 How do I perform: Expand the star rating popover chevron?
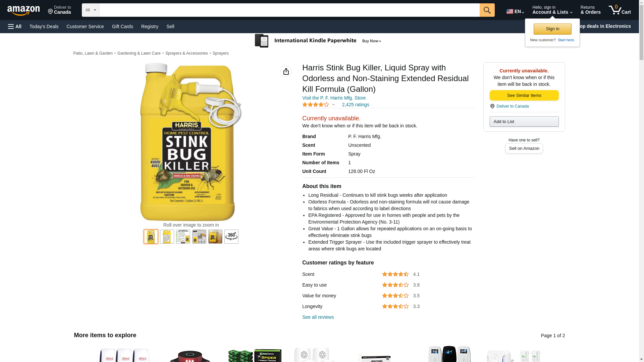click(333, 105)
